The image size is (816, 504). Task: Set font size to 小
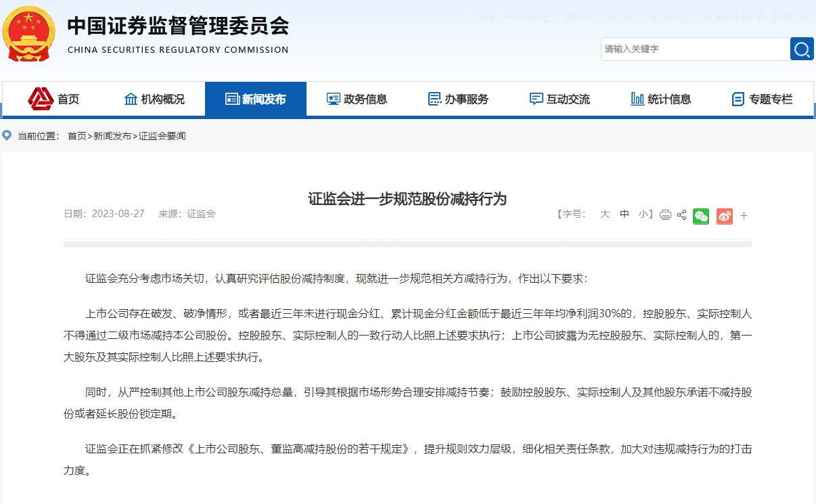[643, 214]
